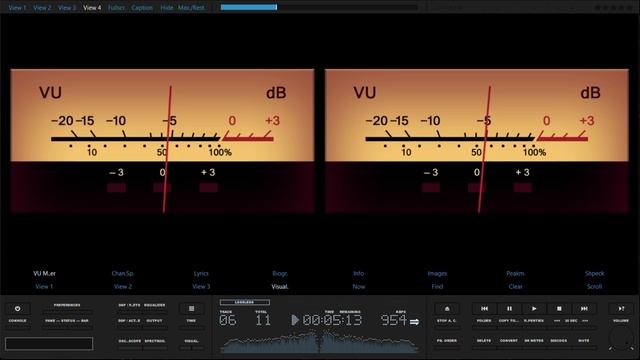The width and height of the screenshot is (640, 360).
Task: Click View 3 beneath the Lyrics tab
Action: click(x=201, y=287)
